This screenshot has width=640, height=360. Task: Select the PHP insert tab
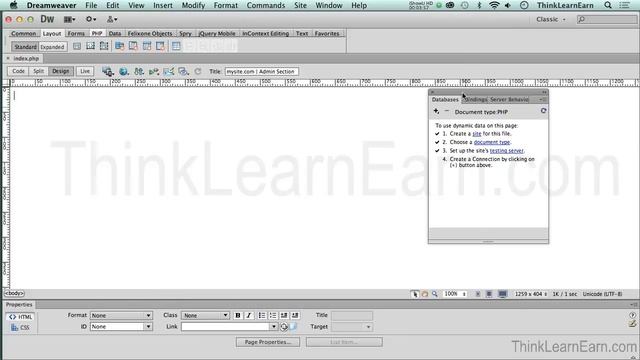coord(97,33)
